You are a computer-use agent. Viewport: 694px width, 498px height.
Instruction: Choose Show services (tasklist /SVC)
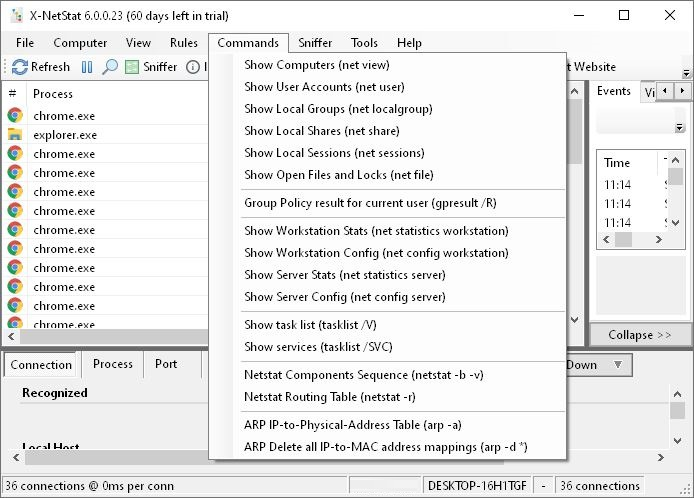tap(387, 347)
